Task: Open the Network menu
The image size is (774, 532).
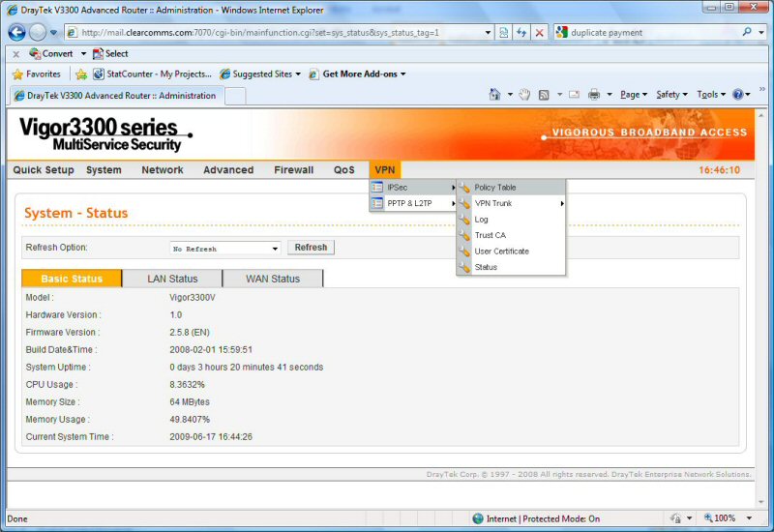Action: pos(163,170)
